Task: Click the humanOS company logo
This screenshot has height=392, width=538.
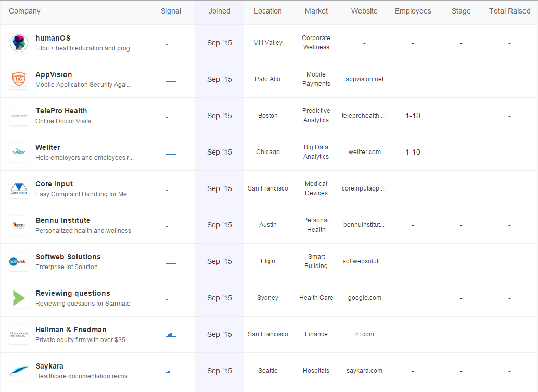Action: pos(19,43)
